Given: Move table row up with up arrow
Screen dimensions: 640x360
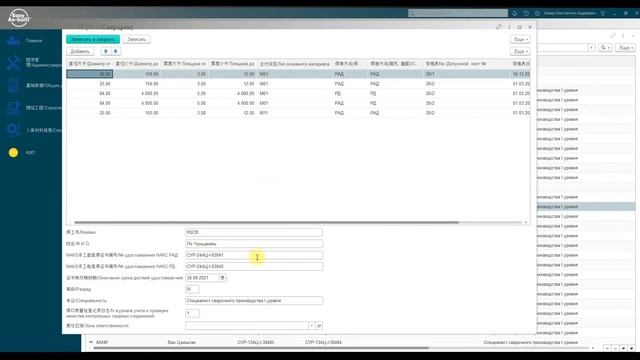Looking at the screenshot, I should tap(106, 51).
